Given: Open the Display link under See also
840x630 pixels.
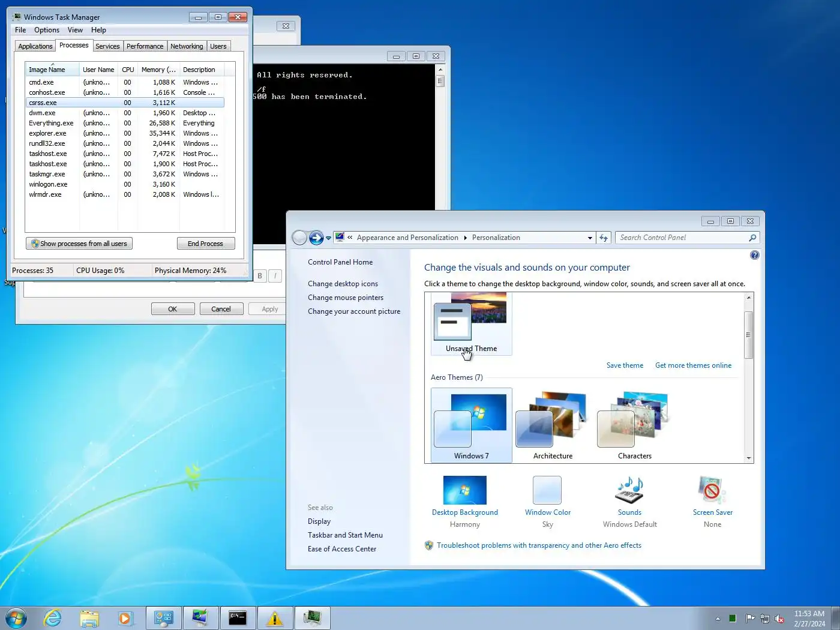Looking at the screenshot, I should [x=319, y=521].
